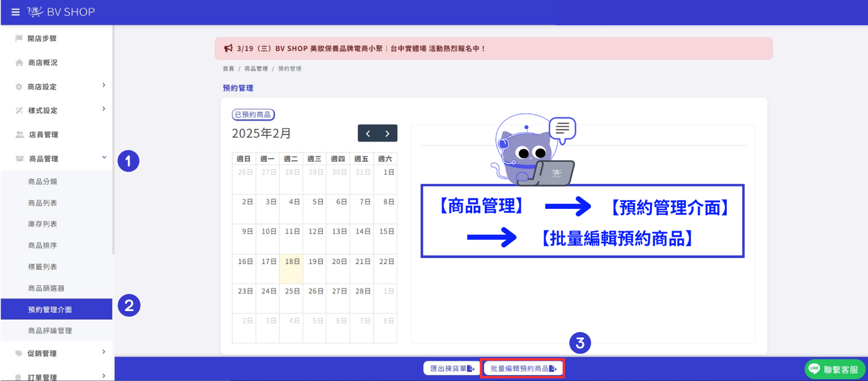Open 商品排序 in sidebar
Image resolution: width=868 pixels, height=381 pixels.
[43, 246]
